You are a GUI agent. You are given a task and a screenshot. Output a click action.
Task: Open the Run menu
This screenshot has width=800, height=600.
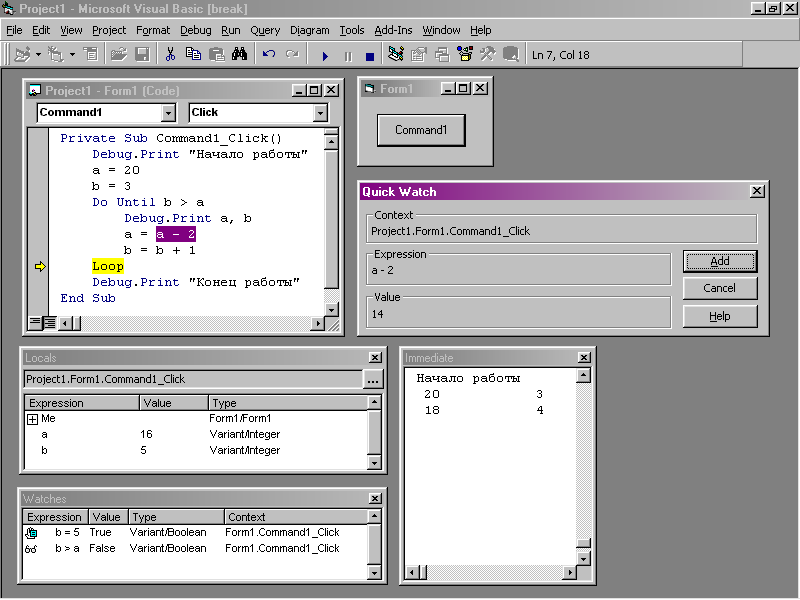[x=231, y=30]
